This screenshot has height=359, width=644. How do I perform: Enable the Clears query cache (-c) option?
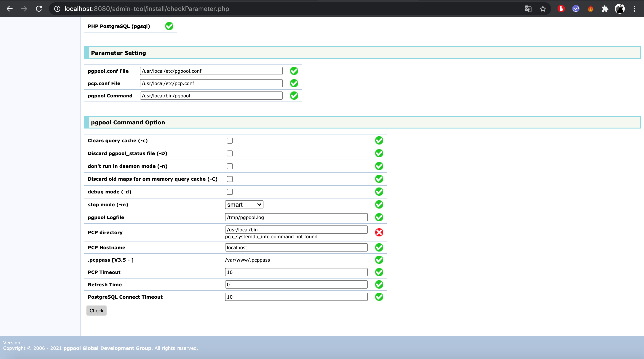click(x=230, y=140)
